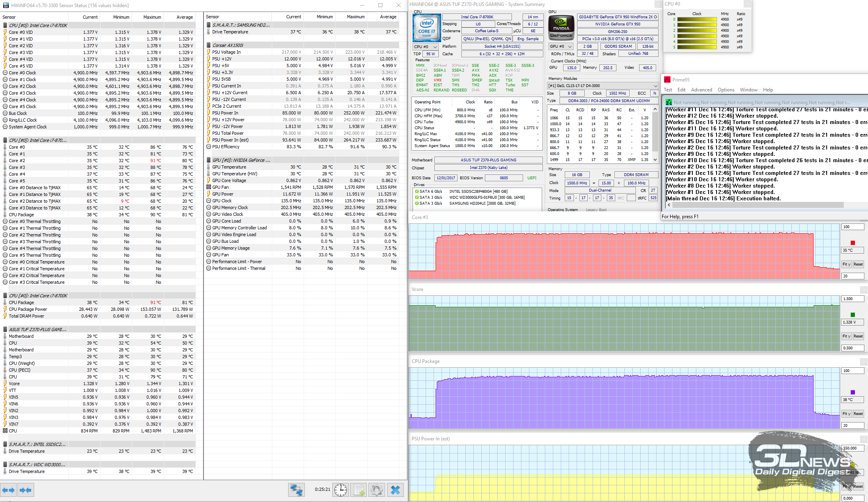Click the CPU chip icon beside Intel Core i7-8700K header
868x502 pixels.
[5, 25]
